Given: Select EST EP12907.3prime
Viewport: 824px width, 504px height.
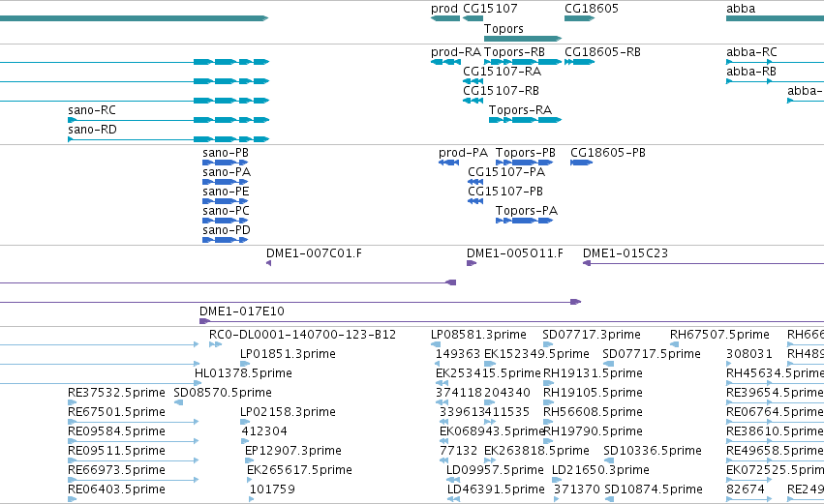Looking at the screenshot, I should (250, 461).
